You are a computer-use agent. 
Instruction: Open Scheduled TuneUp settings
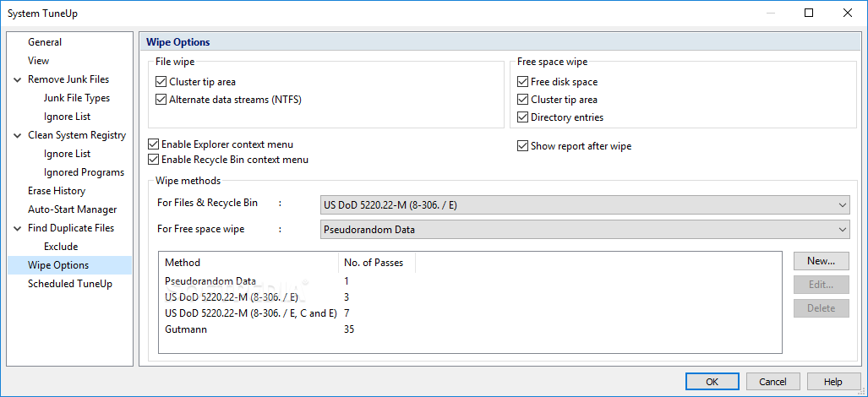coord(70,284)
